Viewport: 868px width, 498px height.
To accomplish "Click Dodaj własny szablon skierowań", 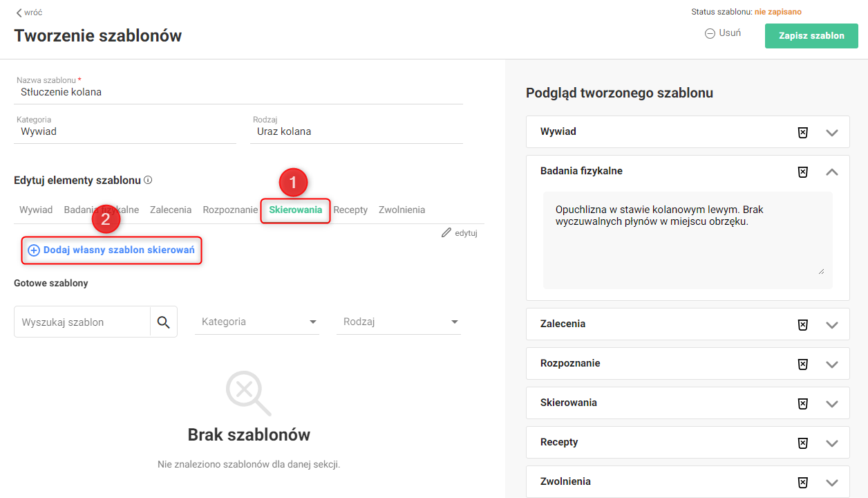I will point(111,250).
